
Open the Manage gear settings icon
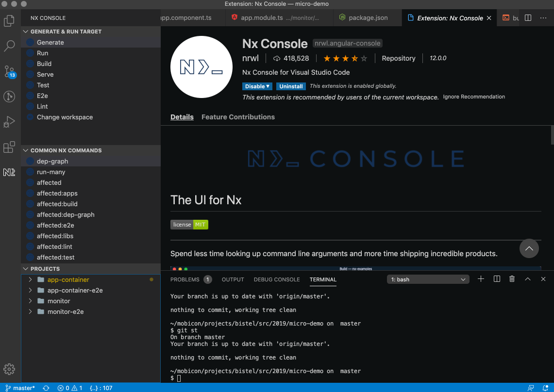pos(9,369)
